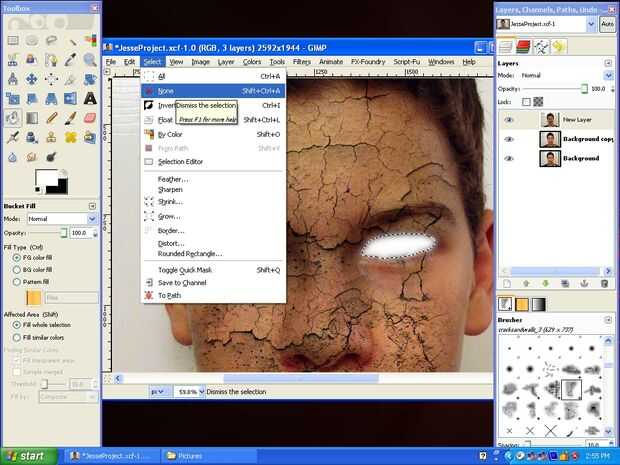This screenshot has height=465, width=620.
Task: Select the Alignment tool
Action: (x=51, y=79)
